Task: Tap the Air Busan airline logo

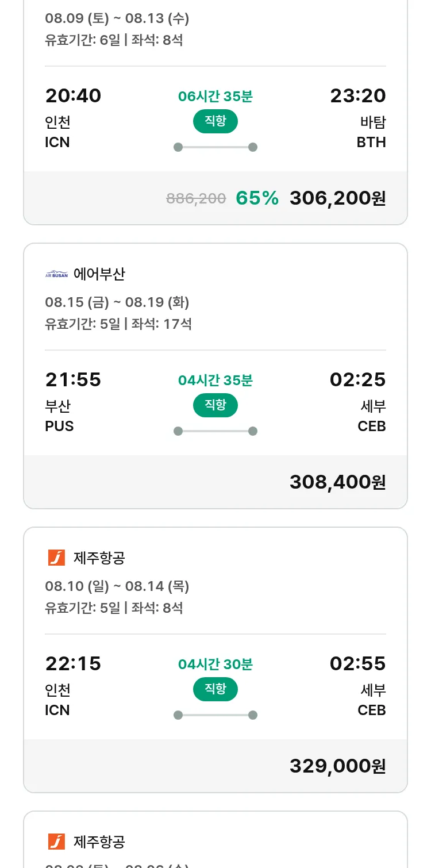Action: [56, 274]
